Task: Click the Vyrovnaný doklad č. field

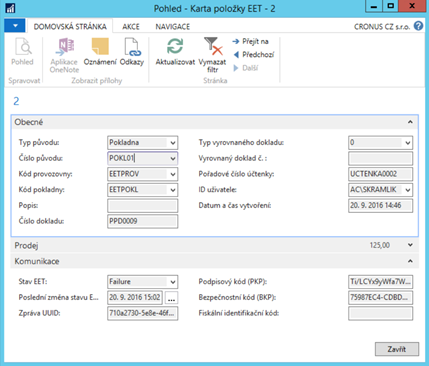Action: click(380, 159)
